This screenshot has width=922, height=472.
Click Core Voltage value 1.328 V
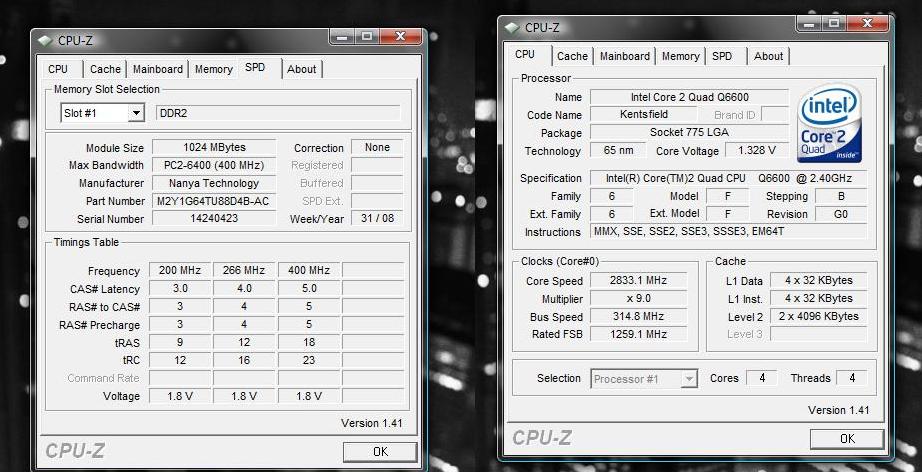(757, 150)
